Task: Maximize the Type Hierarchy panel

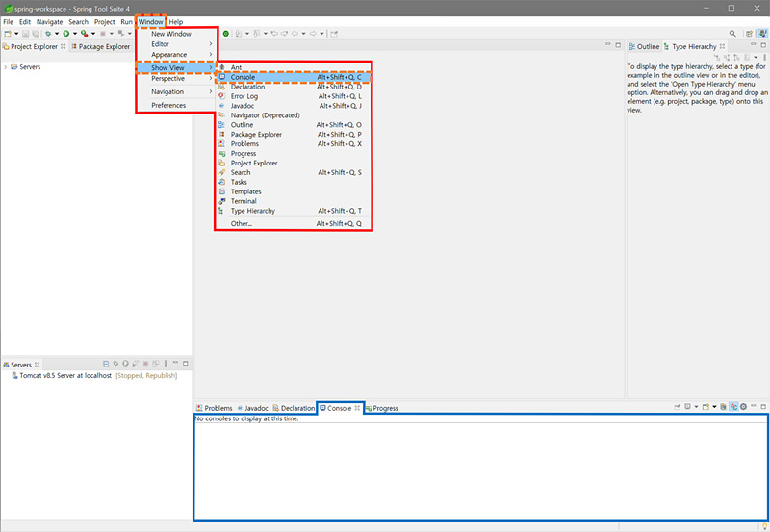Action: [763, 45]
